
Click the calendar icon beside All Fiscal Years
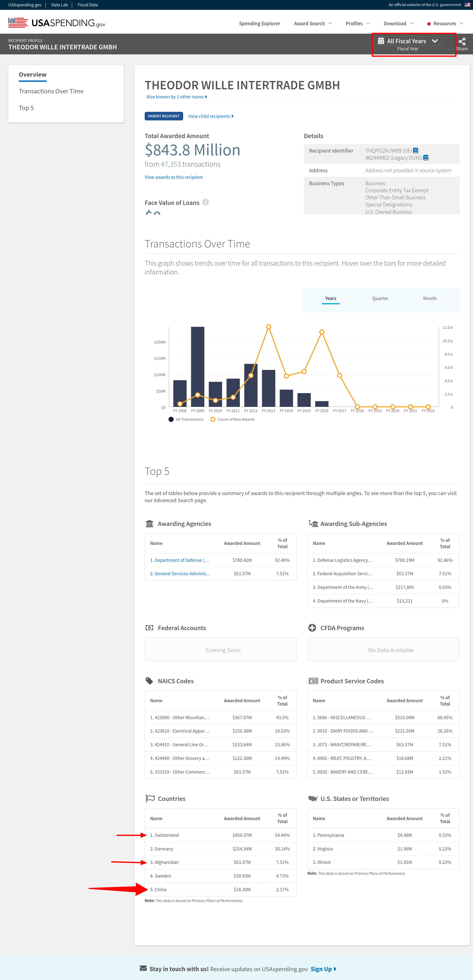(380, 41)
